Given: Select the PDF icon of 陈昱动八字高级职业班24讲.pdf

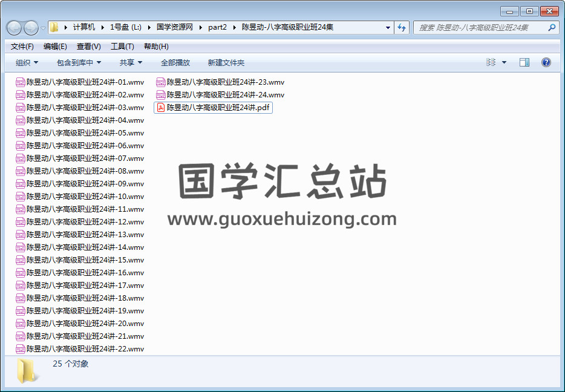Looking at the screenshot, I should coord(161,107).
